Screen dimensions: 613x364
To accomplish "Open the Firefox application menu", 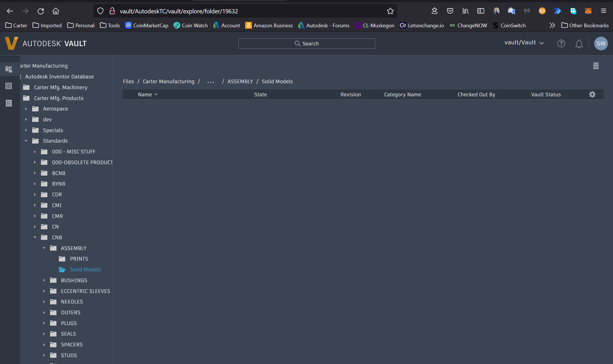I will [x=603, y=11].
